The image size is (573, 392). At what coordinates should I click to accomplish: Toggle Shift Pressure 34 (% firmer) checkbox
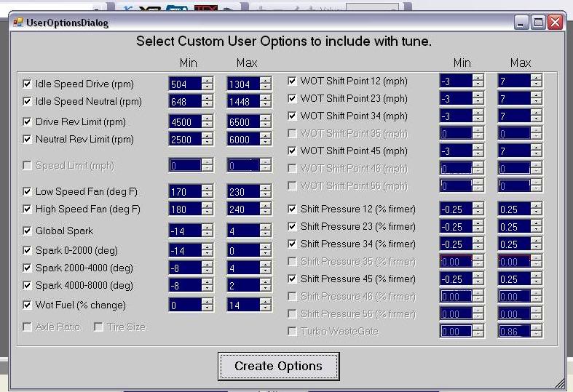pyautogui.click(x=292, y=244)
